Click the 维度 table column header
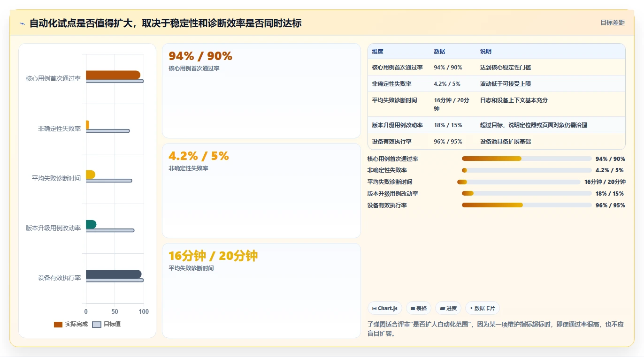This screenshot has width=644, height=357. click(x=377, y=52)
